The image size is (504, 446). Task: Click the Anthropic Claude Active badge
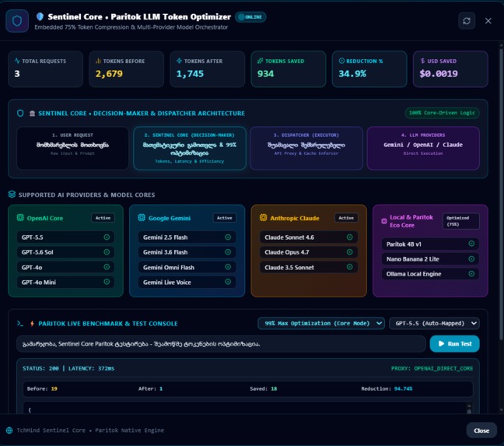tap(346, 218)
